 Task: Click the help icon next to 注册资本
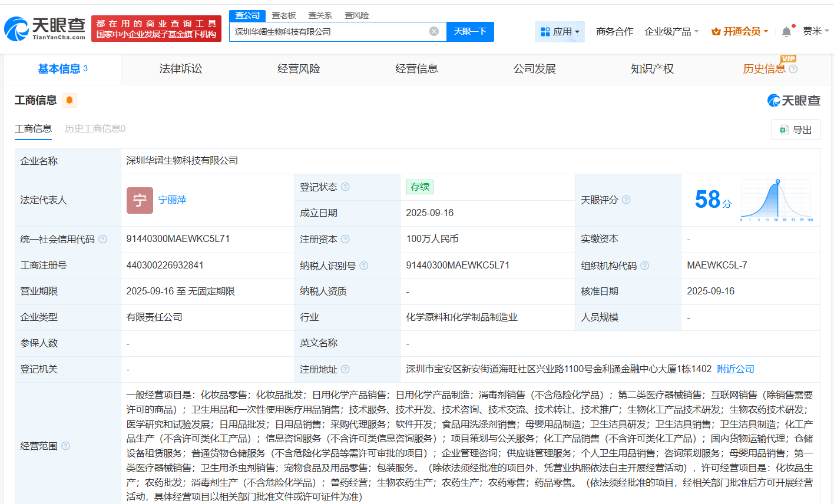[346, 239]
